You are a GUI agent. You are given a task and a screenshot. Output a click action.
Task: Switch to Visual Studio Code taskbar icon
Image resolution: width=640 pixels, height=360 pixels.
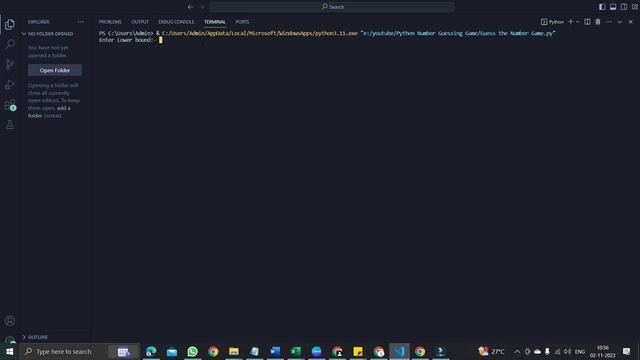399,351
